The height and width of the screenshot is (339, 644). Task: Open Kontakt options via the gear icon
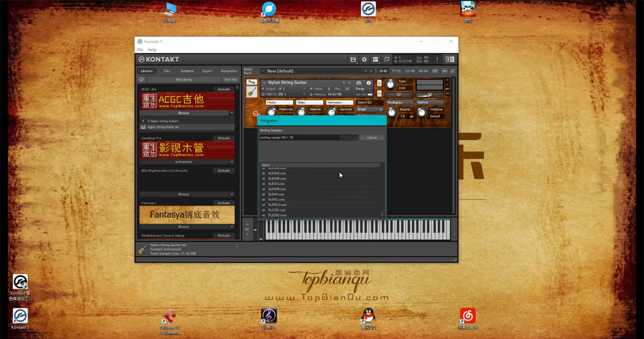[364, 60]
